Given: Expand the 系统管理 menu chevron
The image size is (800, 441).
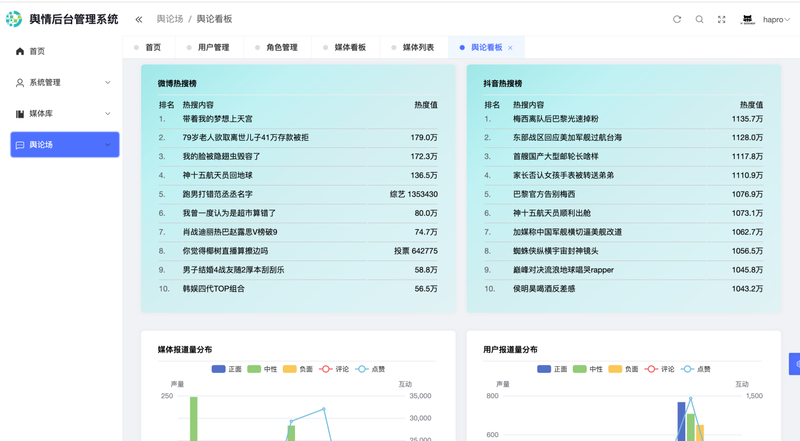Looking at the screenshot, I should 108,82.
